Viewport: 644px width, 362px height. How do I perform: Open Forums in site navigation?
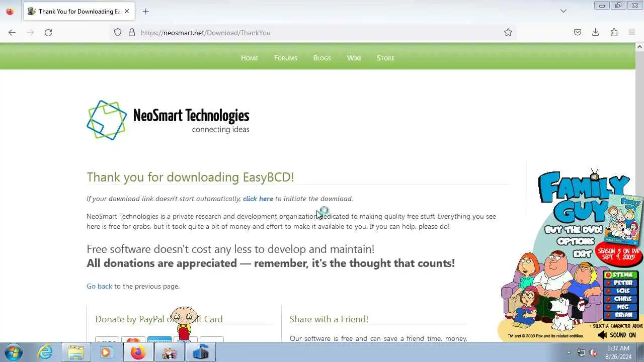pyautogui.click(x=285, y=58)
